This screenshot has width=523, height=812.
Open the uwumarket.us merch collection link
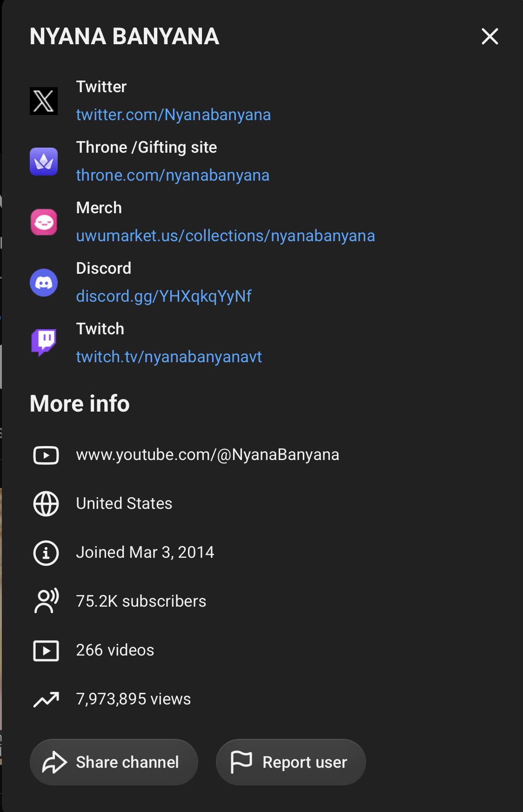pos(226,236)
